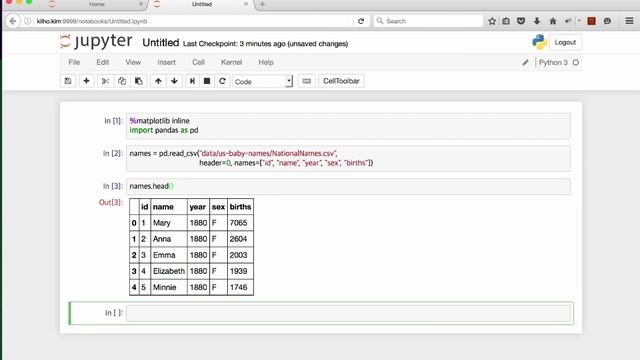The height and width of the screenshot is (360, 640).
Task: Click the Python 3 kernel name
Action: [553, 62]
